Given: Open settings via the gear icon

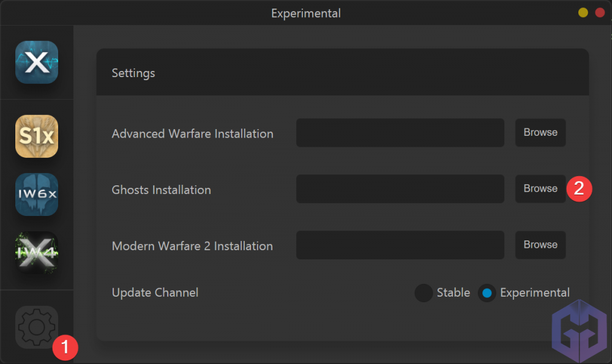Looking at the screenshot, I should 37,327.
